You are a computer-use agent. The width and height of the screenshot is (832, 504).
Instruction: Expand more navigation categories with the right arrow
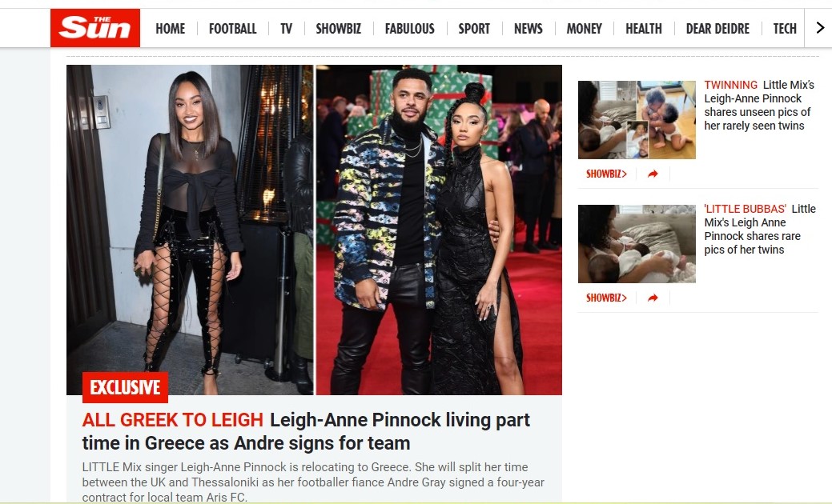[820, 27]
